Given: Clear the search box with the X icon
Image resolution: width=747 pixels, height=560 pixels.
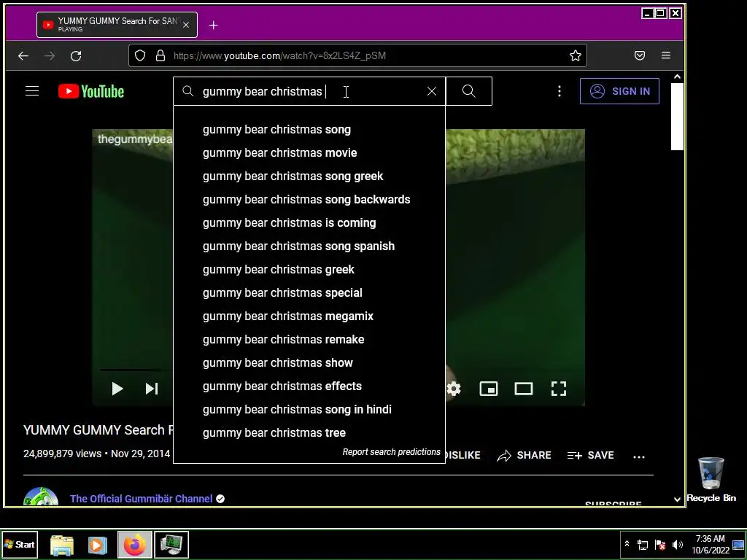Looking at the screenshot, I should (x=432, y=91).
